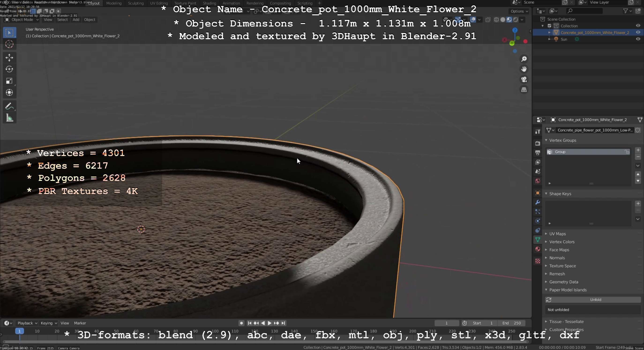Open Physics properties tab
The height and width of the screenshot is (350, 644).
coord(538,221)
